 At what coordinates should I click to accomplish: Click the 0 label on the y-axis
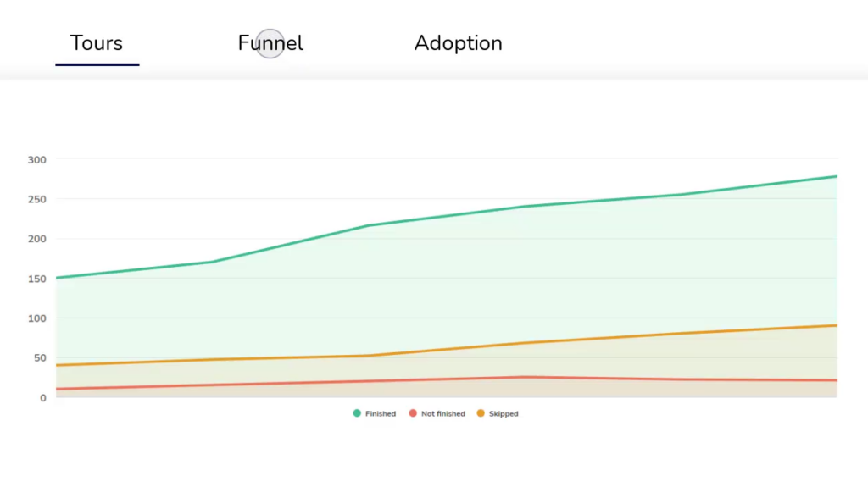click(x=42, y=398)
